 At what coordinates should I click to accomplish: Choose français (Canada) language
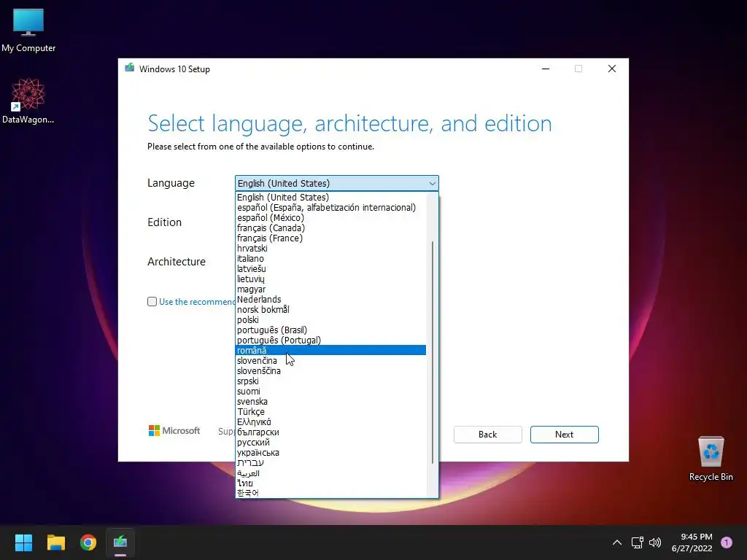click(330, 228)
